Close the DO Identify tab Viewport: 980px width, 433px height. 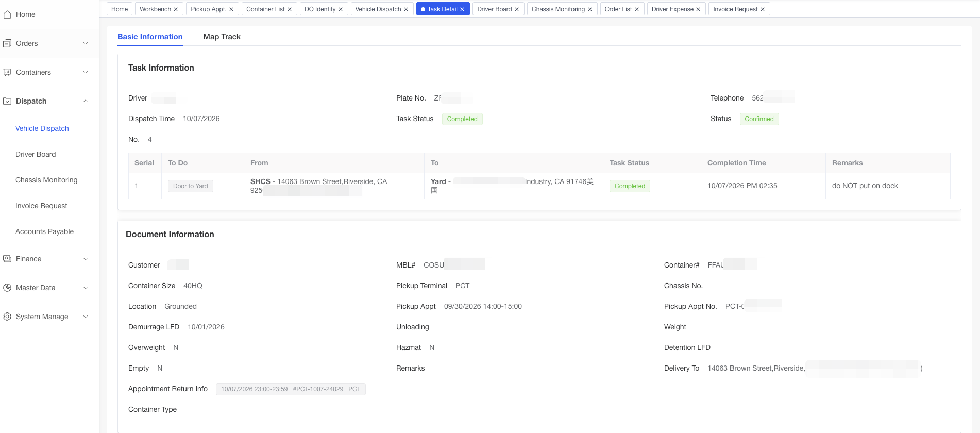341,9
